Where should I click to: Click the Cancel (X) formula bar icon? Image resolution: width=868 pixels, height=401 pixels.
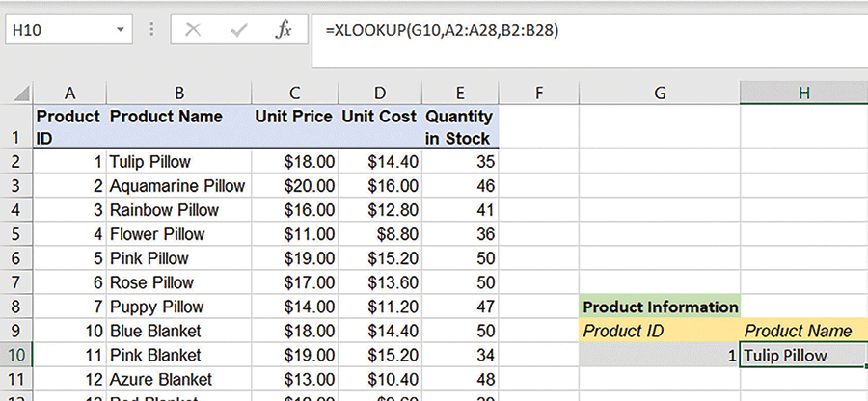[193, 30]
